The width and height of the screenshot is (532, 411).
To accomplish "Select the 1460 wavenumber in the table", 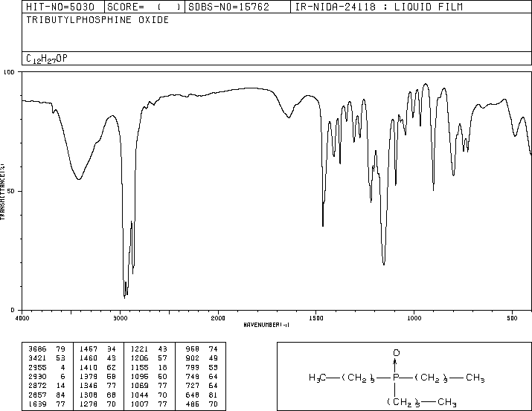I will (x=89, y=358).
